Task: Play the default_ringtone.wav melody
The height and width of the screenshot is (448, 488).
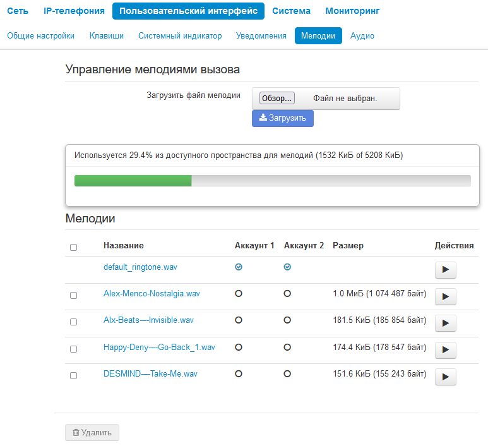Action: coord(445,270)
